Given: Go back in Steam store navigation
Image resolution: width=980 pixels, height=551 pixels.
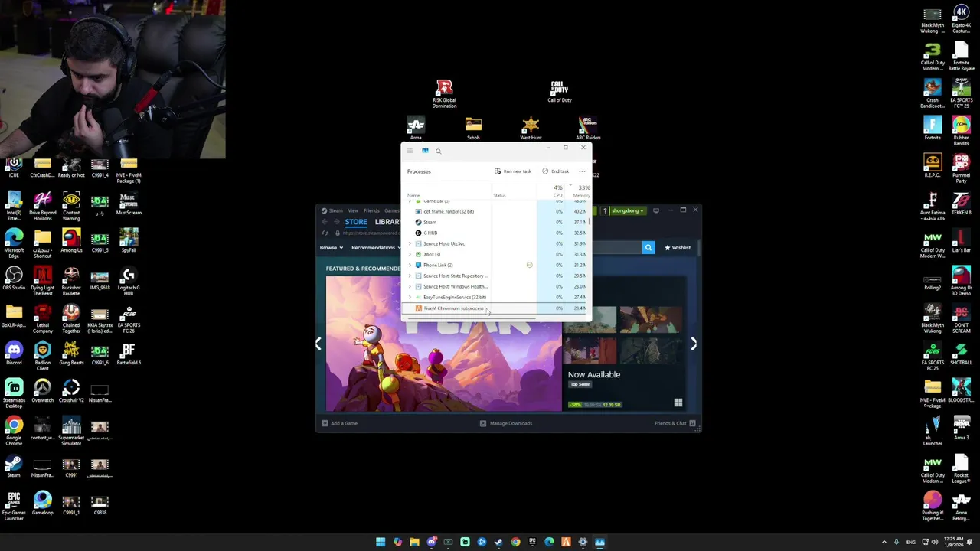Looking at the screenshot, I should point(325,222).
